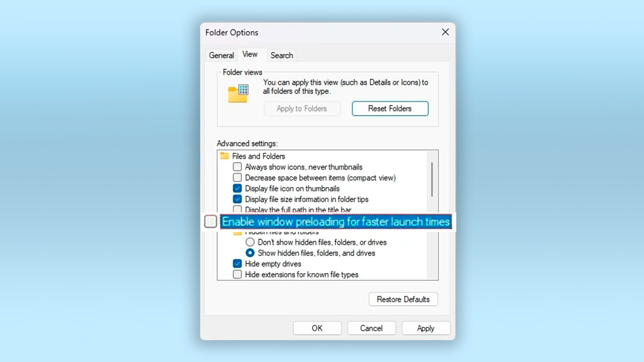Uncheck Hide empty drives
Image resolution: width=644 pixels, height=362 pixels.
point(237,263)
